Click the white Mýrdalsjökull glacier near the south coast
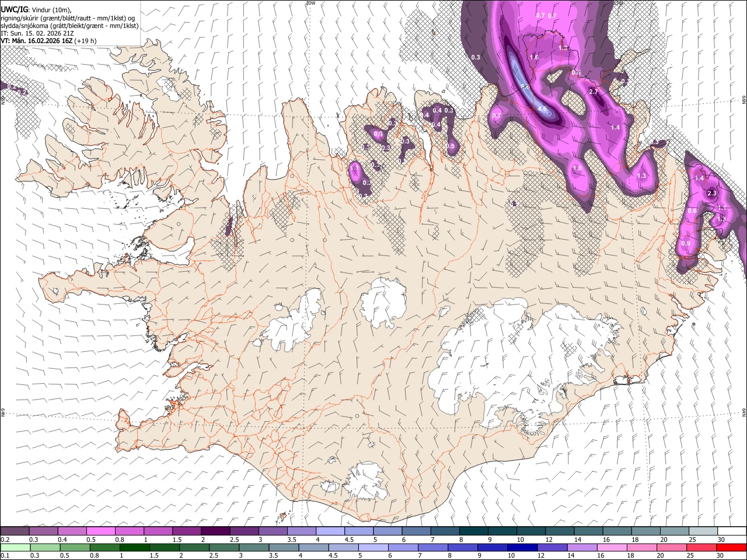This screenshot has height=560, width=747. pos(365,481)
